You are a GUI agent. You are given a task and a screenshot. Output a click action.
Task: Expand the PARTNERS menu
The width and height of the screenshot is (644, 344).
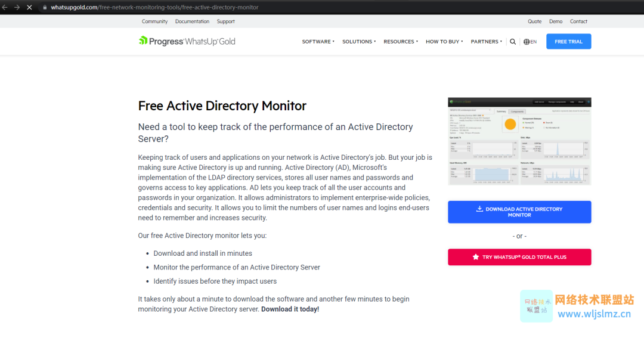pyautogui.click(x=487, y=42)
